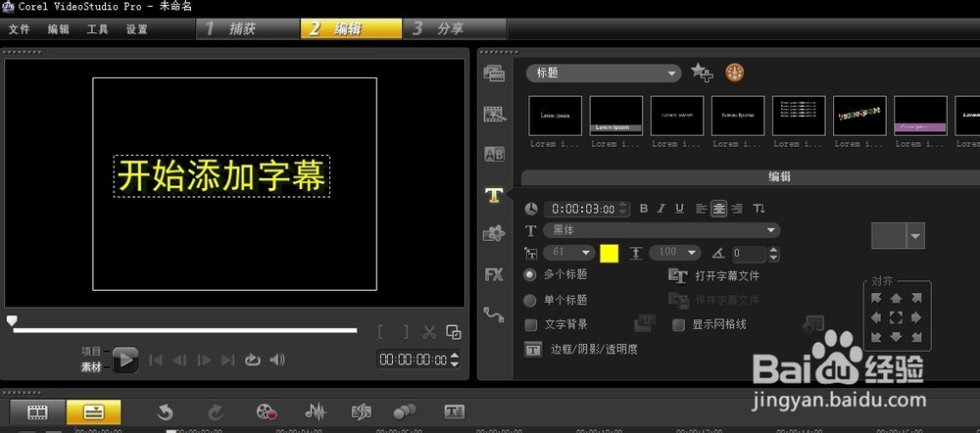Step to next frame

click(204, 360)
